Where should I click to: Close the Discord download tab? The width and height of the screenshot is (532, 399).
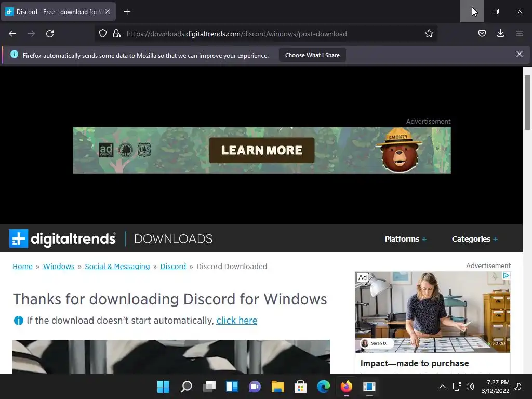coord(108,11)
